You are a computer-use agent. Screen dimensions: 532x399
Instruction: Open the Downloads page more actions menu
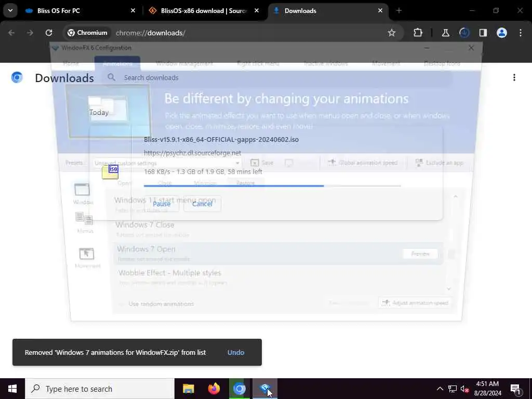click(x=514, y=78)
